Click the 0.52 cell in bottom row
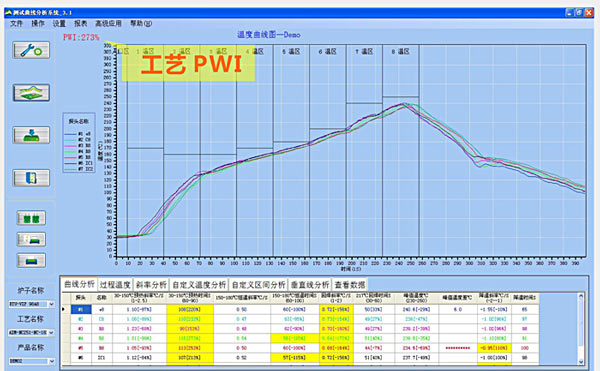The image size is (600, 371). 241,358
